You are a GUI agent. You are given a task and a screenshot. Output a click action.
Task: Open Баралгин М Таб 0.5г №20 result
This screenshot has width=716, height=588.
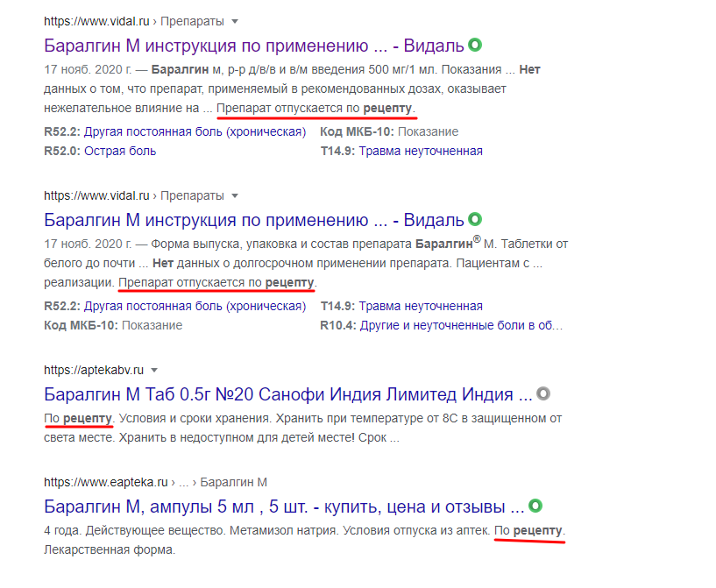(287, 393)
